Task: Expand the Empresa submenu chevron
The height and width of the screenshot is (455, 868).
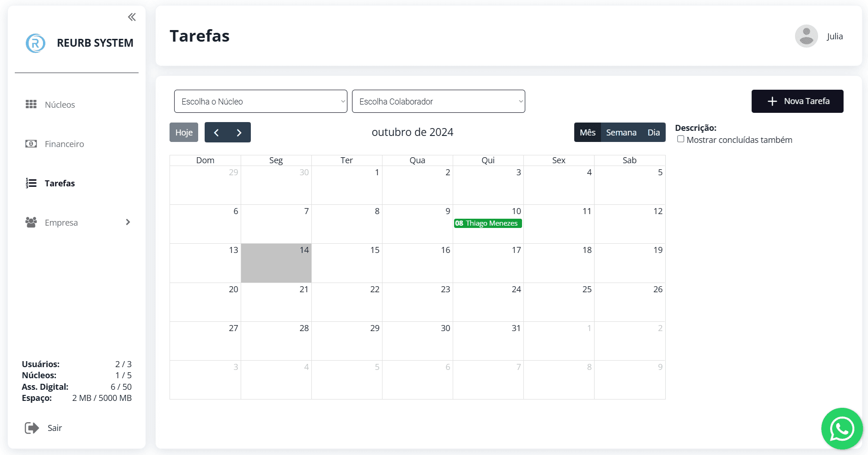Action: tap(128, 222)
